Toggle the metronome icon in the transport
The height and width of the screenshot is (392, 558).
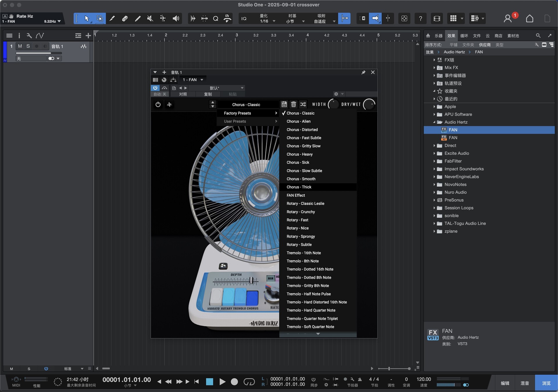pos(360,379)
